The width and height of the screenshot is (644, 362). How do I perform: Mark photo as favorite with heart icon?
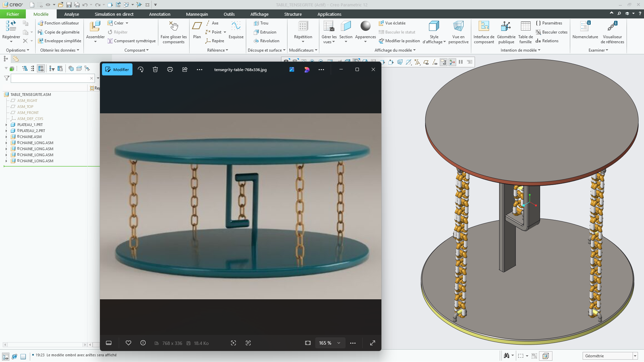pos(128,343)
